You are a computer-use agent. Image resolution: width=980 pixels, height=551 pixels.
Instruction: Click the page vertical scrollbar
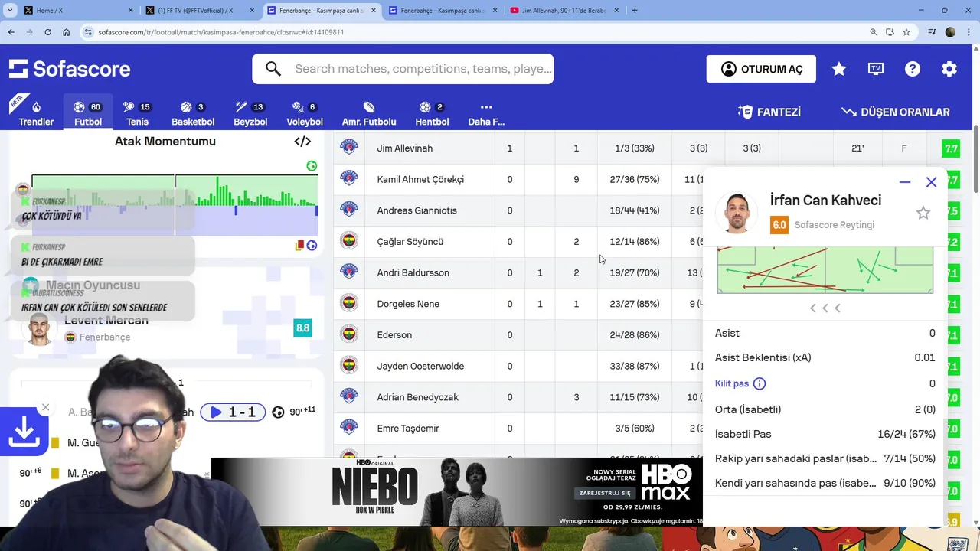tap(975, 161)
